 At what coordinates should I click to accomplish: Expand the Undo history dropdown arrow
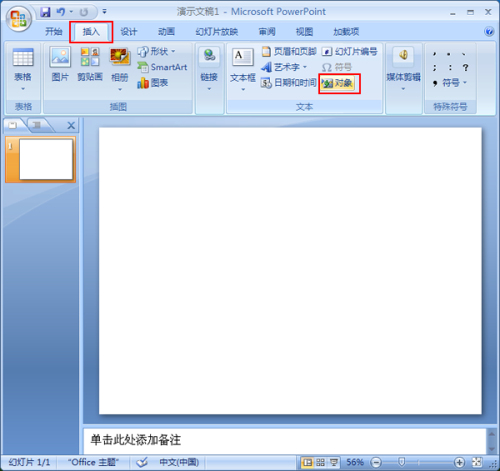click(x=71, y=12)
